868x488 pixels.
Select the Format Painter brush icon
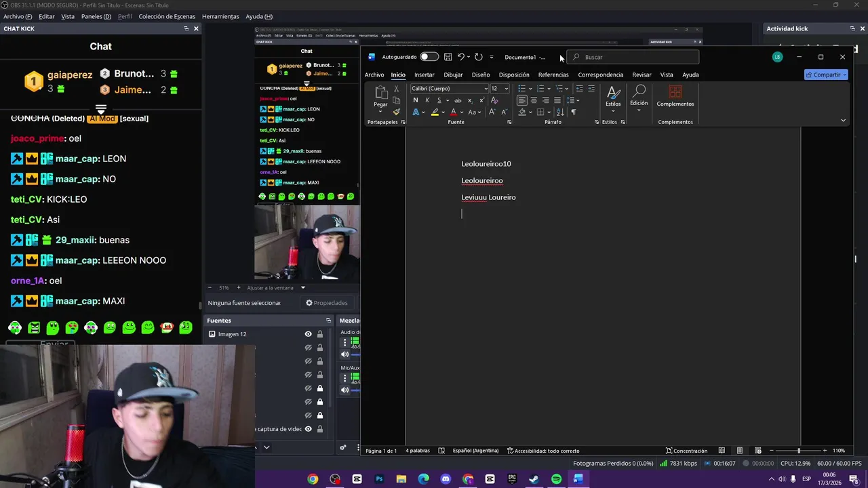tap(397, 112)
